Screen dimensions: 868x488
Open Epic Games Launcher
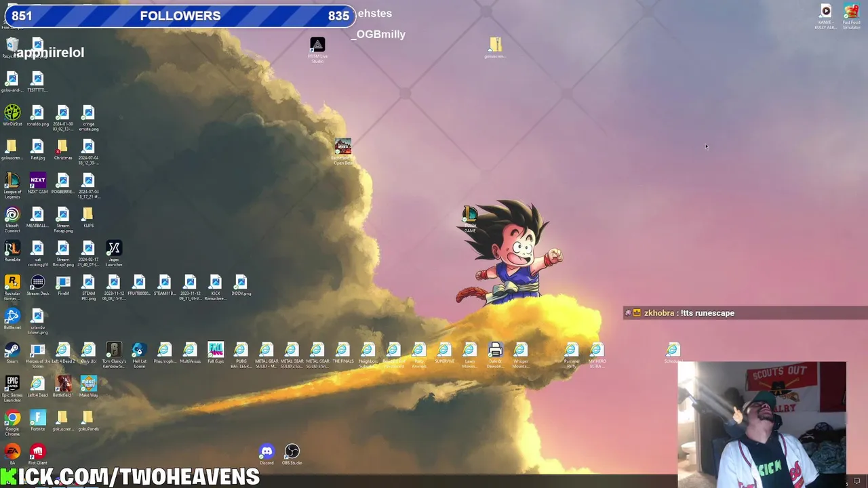12,389
